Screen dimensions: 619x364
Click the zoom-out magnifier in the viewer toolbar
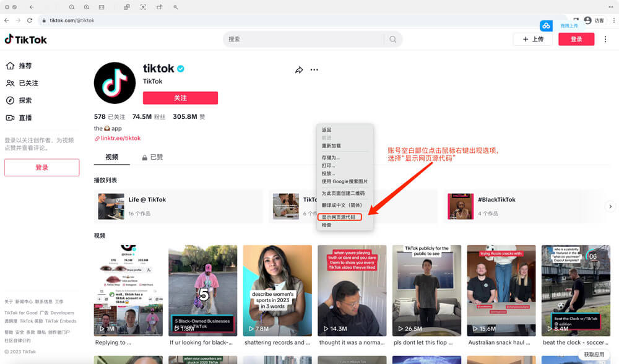(x=71, y=7)
